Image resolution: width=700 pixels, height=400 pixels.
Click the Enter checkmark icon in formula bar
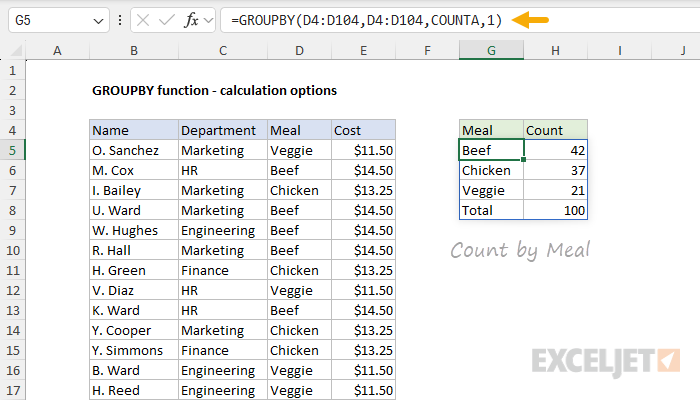tap(167, 20)
